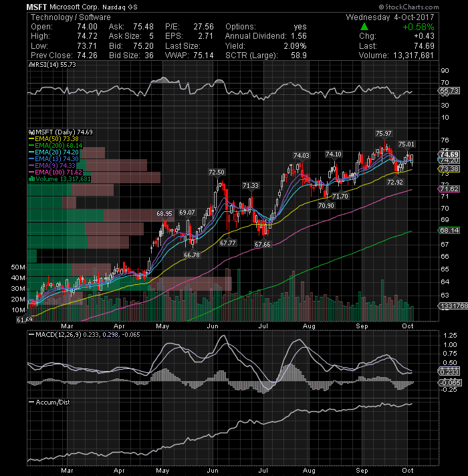This screenshot has width=468, height=476.
Task: Click the 66.78 May low annotation
Action: pos(192,255)
